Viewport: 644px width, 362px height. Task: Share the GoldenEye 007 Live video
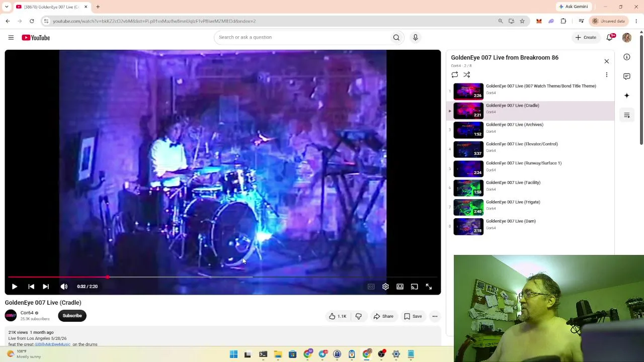(383, 316)
